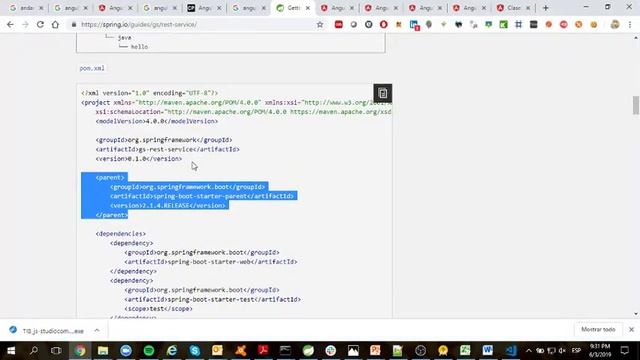Open the volume control in system tray
Viewport: 640px width, 360px height.
point(562,351)
